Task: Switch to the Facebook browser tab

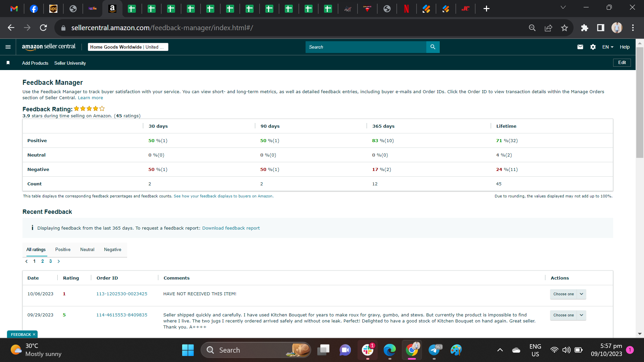Action: coord(34,9)
